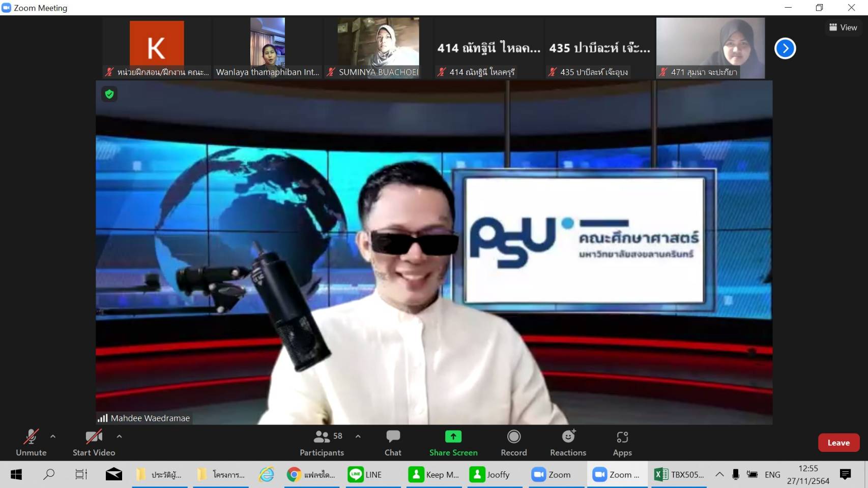Click Share Screen button
868x488 pixels.
pyautogui.click(x=453, y=443)
